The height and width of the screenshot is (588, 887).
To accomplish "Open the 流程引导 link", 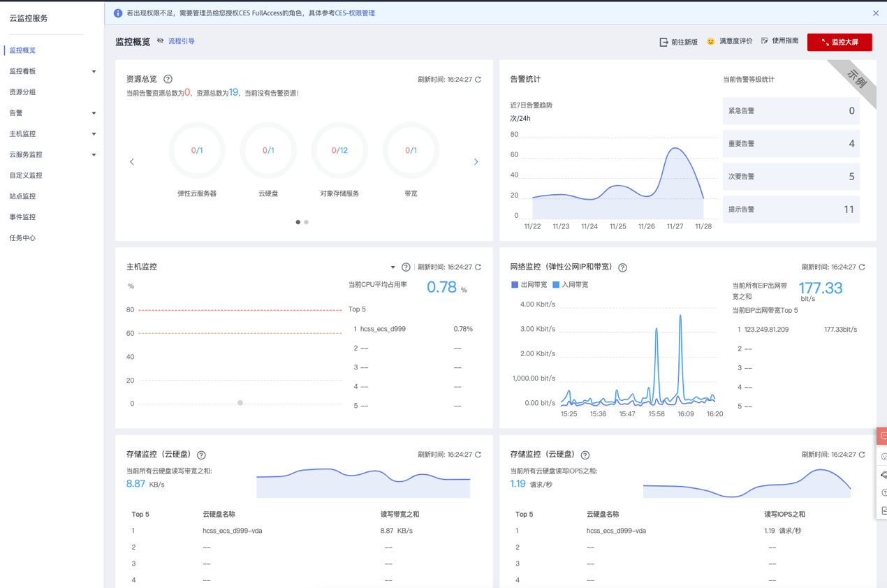I will [x=182, y=41].
